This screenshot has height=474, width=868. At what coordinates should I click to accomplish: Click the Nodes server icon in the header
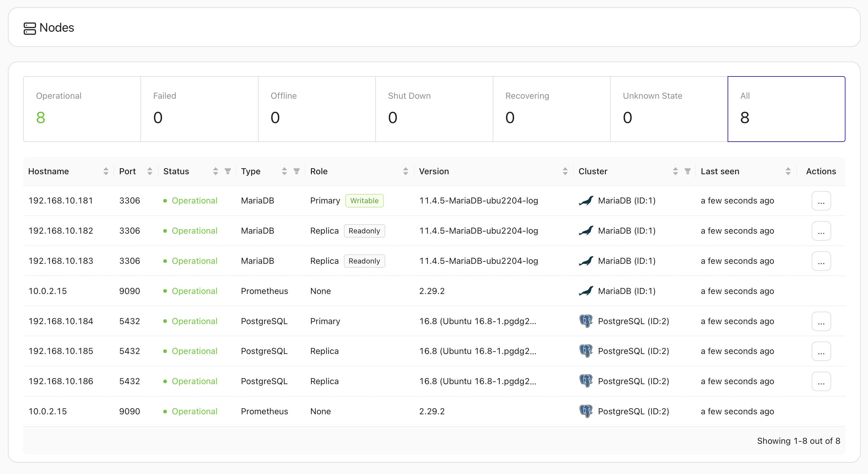30,28
